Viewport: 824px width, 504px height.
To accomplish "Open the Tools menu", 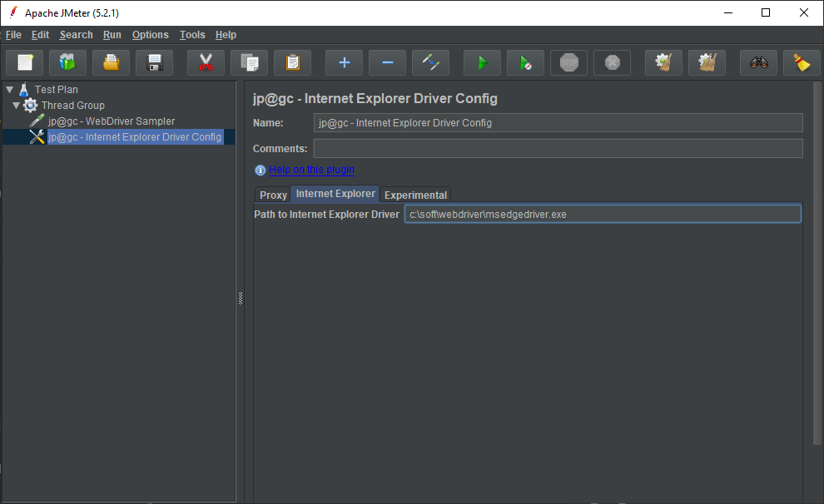I will coord(192,35).
